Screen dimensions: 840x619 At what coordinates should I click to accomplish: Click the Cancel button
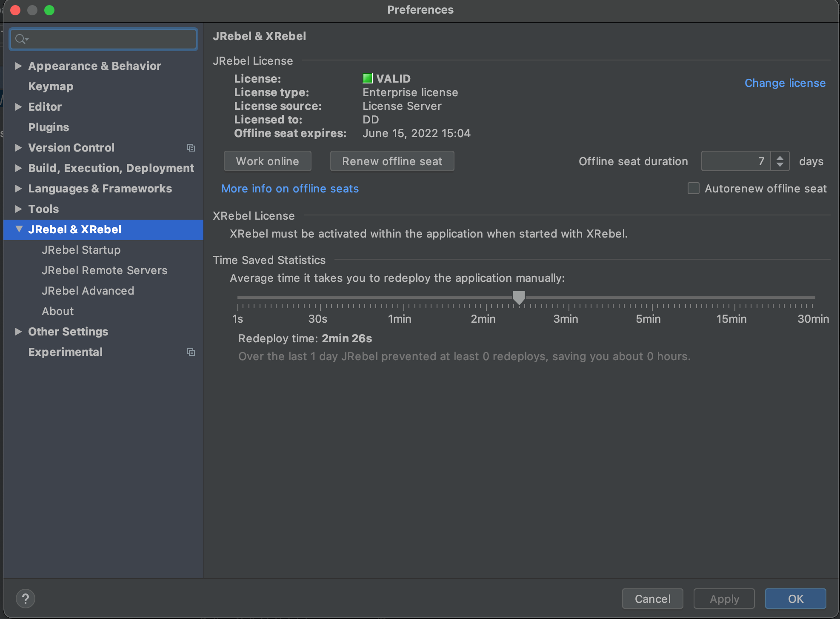pos(653,599)
